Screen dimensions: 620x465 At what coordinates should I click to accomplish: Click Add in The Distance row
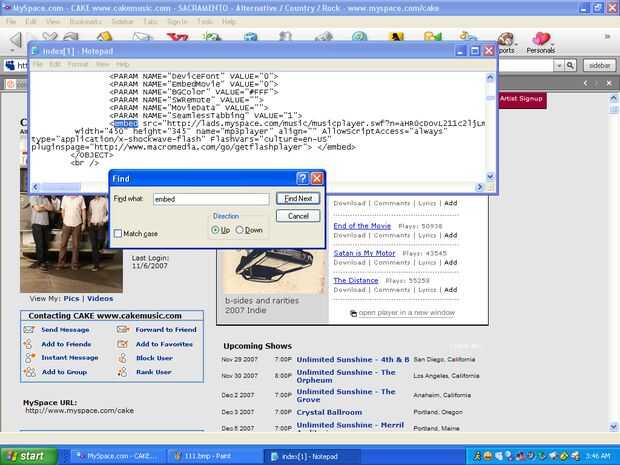pyautogui.click(x=450, y=290)
